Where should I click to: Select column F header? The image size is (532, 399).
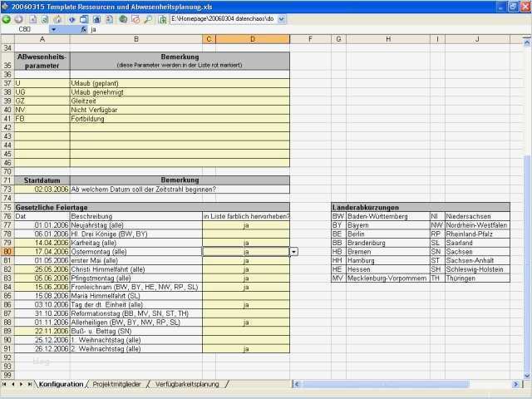click(x=310, y=39)
